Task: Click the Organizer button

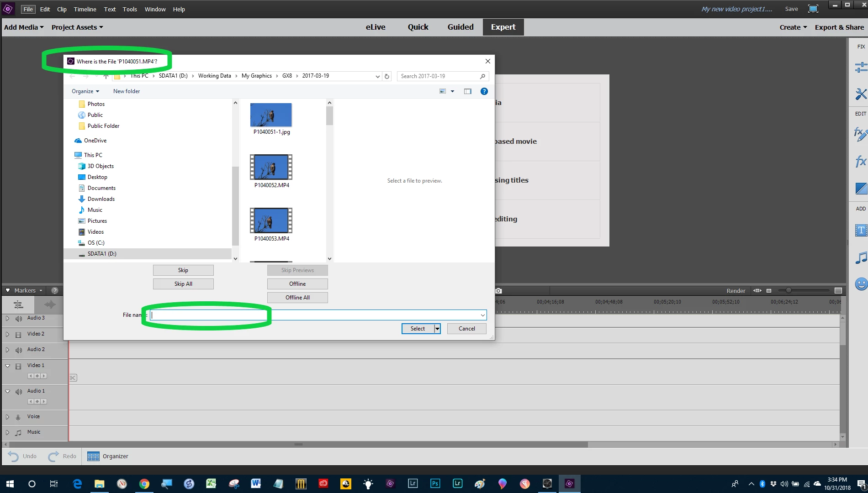Action: 108,456
